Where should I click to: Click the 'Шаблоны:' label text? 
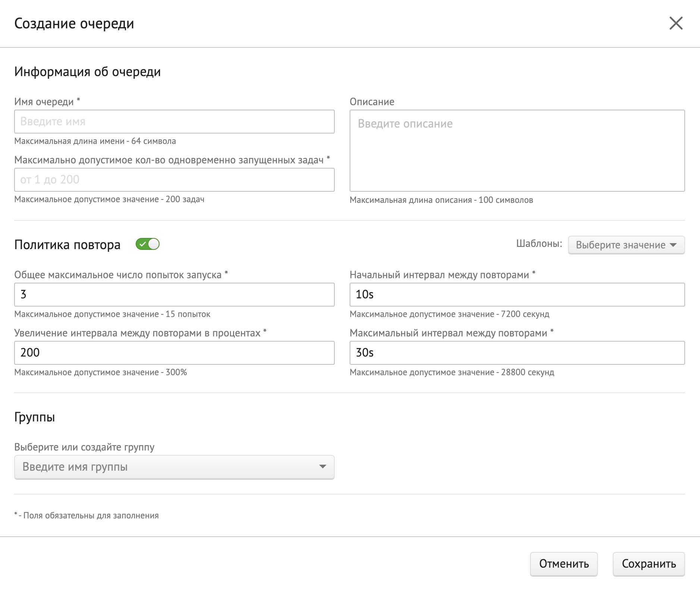[x=539, y=244]
